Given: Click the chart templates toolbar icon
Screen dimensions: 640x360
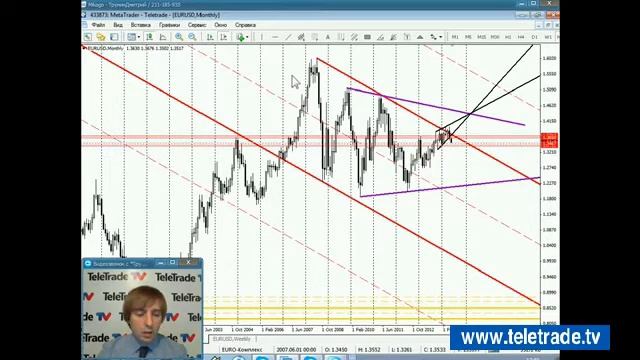Looking at the screenshot, I should point(131,37).
